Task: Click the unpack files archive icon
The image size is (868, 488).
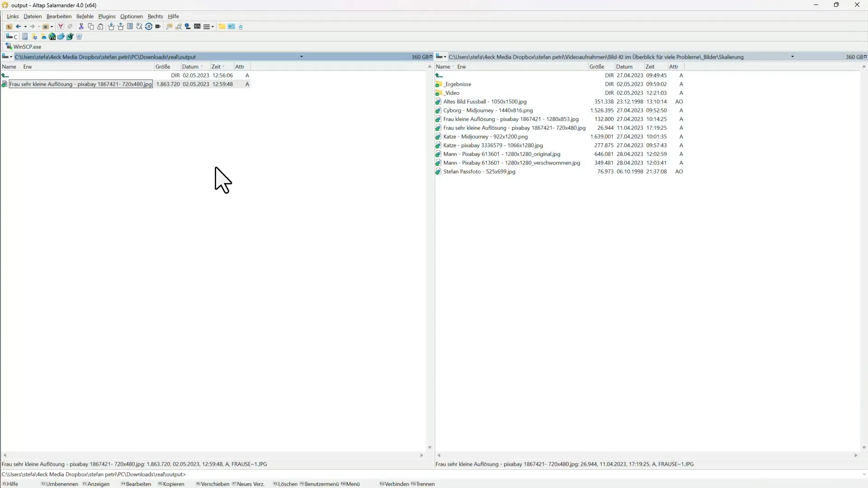Action: (121, 27)
